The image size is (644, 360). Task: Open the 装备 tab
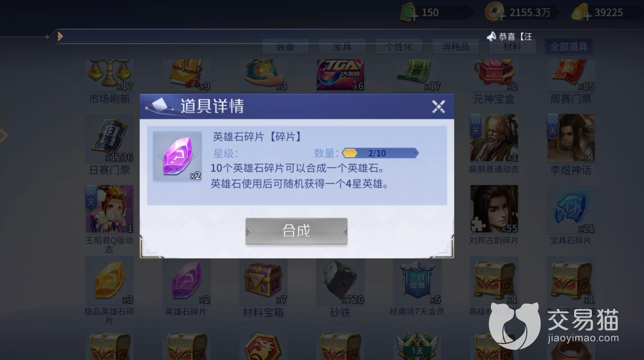click(285, 46)
